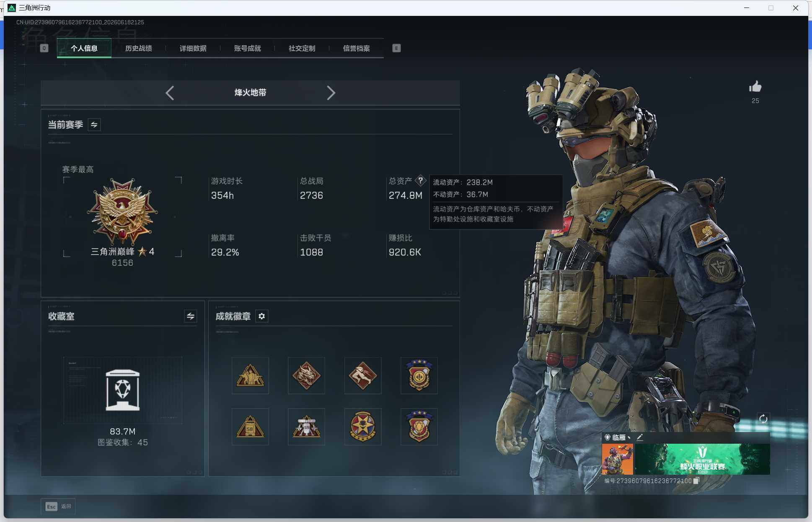Screen dimensions: 812x522
Task: Click the player avatar thumbnail
Action: click(x=618, y=459)
